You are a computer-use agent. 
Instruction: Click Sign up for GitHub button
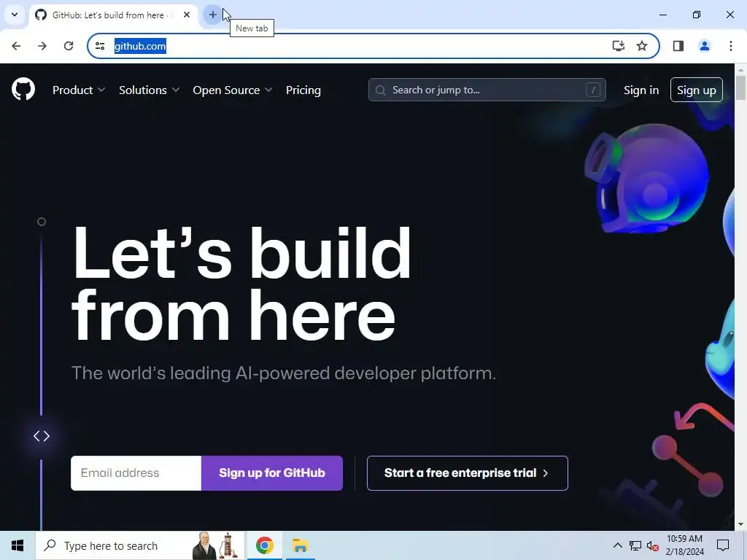(x=272, y=472)
